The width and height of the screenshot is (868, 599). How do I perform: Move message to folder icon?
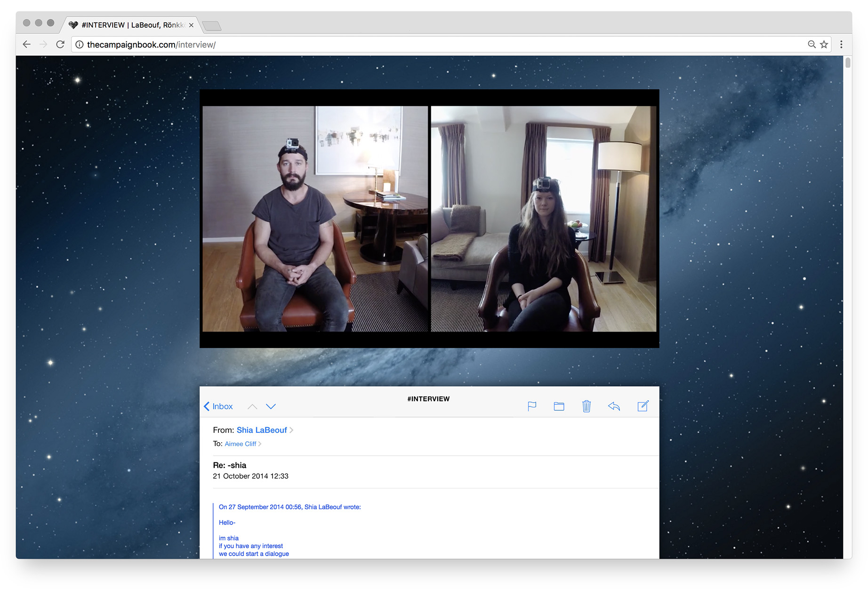pyautogui.click(x=559, y=406)
